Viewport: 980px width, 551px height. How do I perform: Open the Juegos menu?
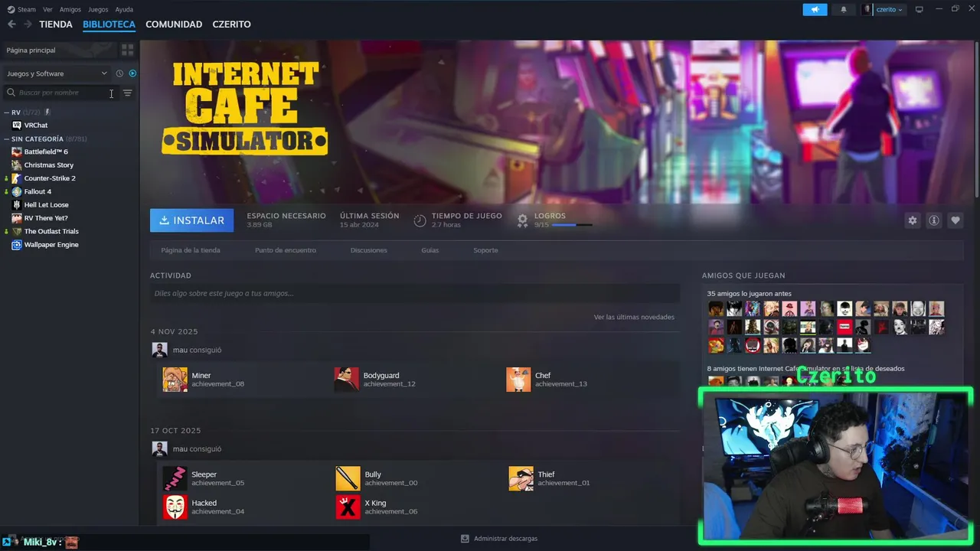pyautogui.click(x=98, y=9)
